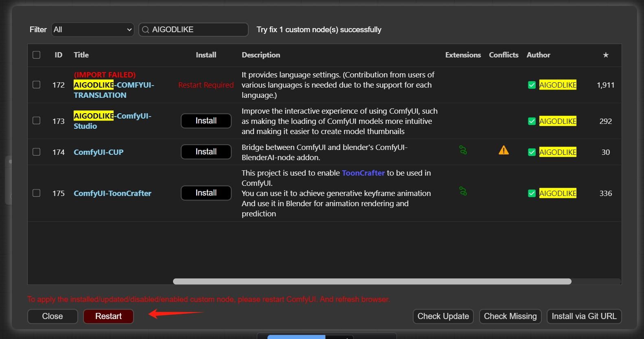The image size is (644, 339).
Task: Click the red restart ComfyUI notice text
Action: point(208,299)
